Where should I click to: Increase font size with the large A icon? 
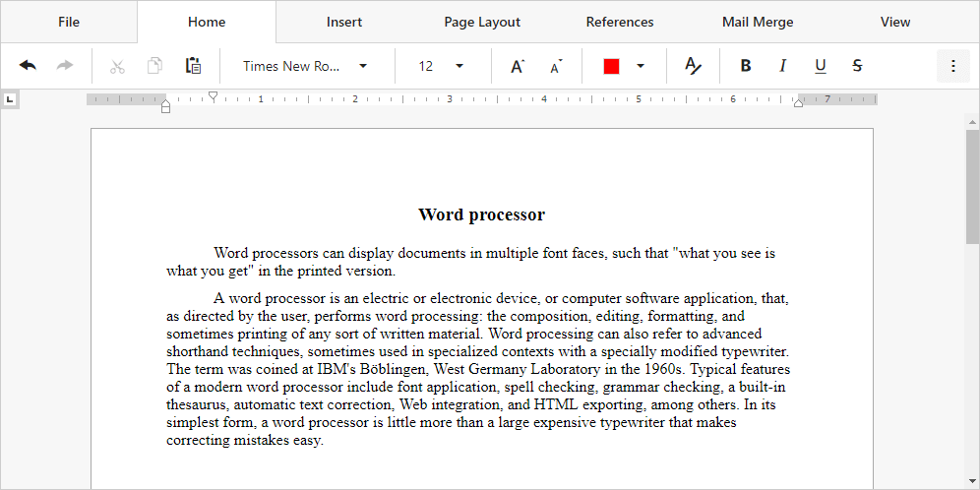tap(517, 66)
